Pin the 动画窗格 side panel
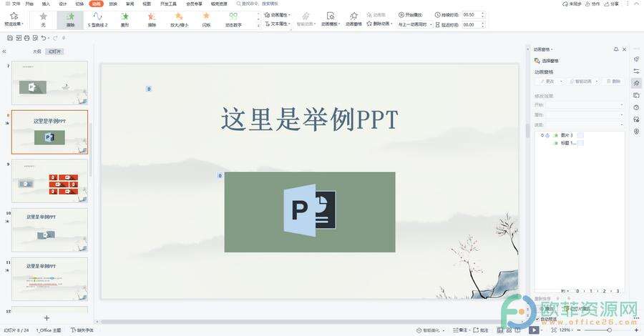This screenshot has height=336, width=644. [615, 49]
